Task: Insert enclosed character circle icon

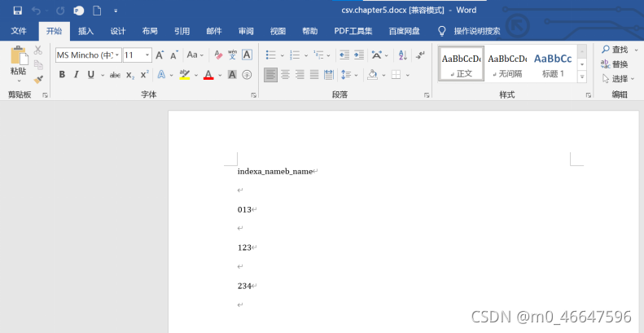Action: tap(247, 75)
